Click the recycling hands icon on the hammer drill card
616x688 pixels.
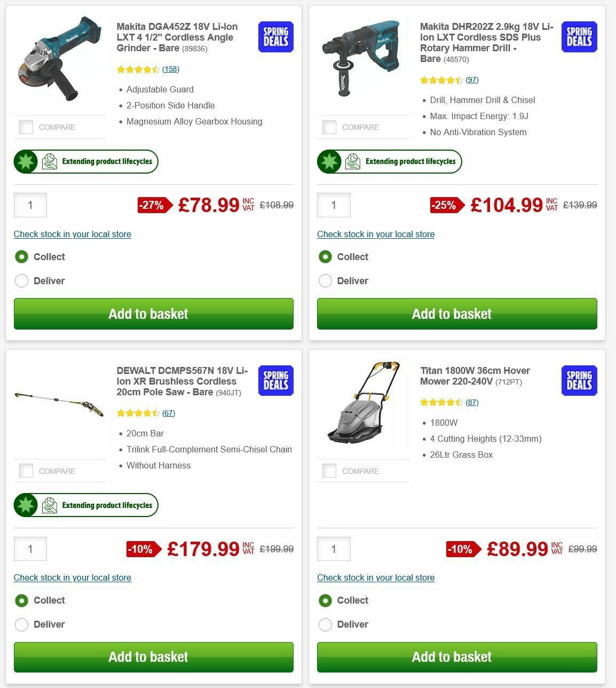tap(352, 161)
